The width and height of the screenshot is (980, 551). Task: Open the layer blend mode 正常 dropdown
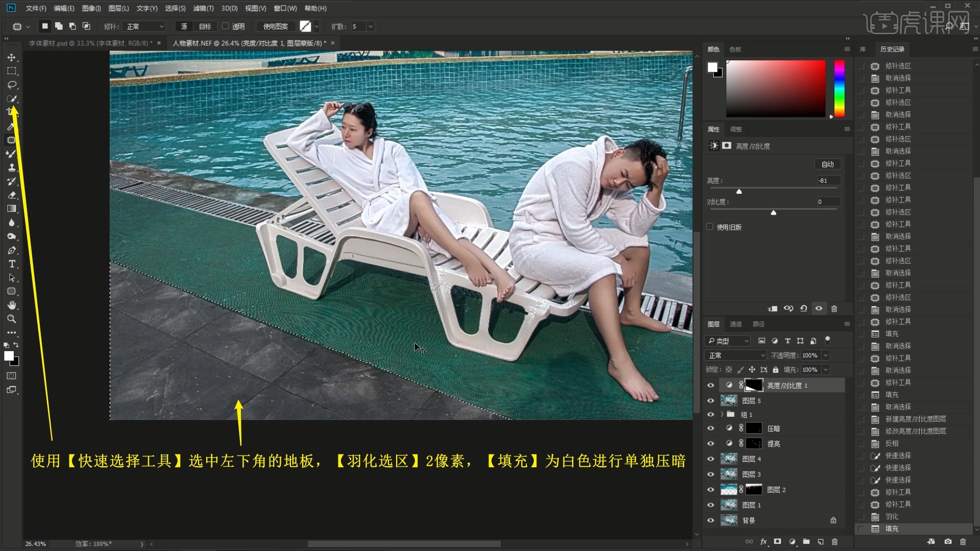(735, 355)
